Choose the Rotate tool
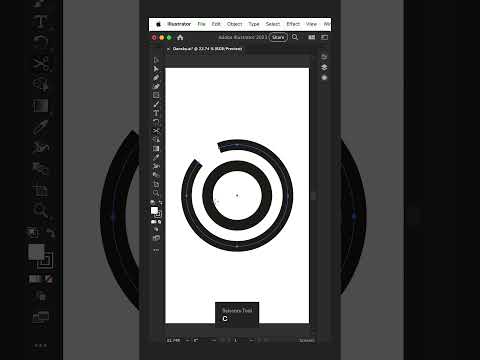The width and height of the screenshot is (480, 360). (x=156, y=122)
